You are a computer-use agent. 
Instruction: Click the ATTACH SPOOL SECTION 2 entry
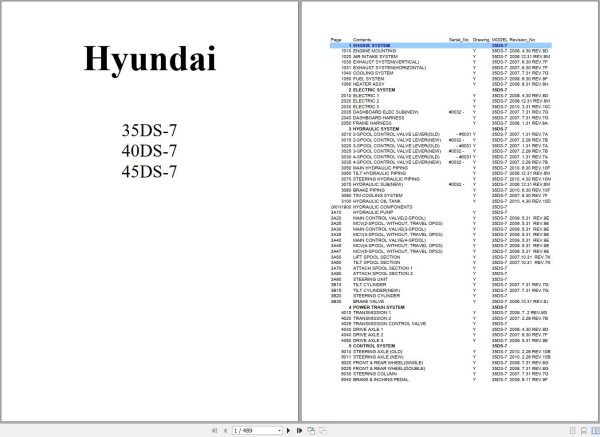click(383, 273)
